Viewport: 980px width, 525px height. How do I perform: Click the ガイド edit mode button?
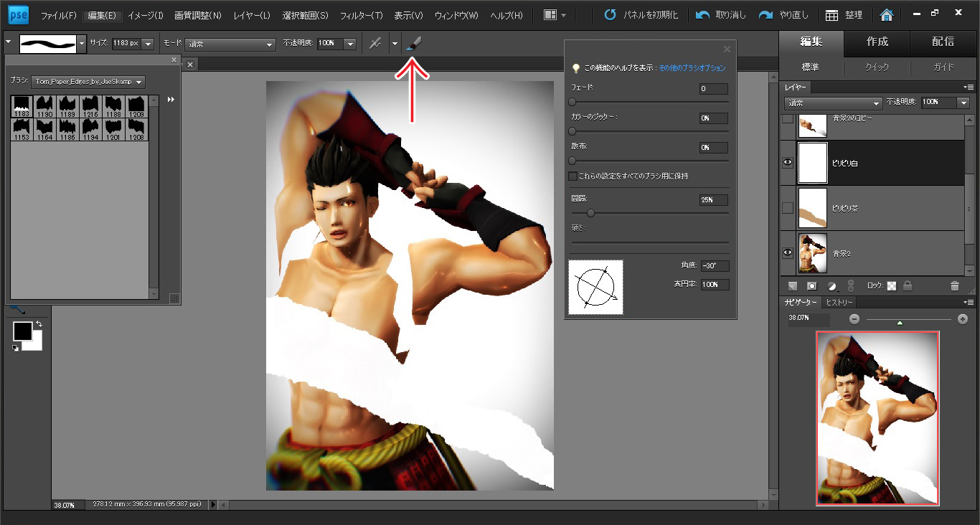943,67
